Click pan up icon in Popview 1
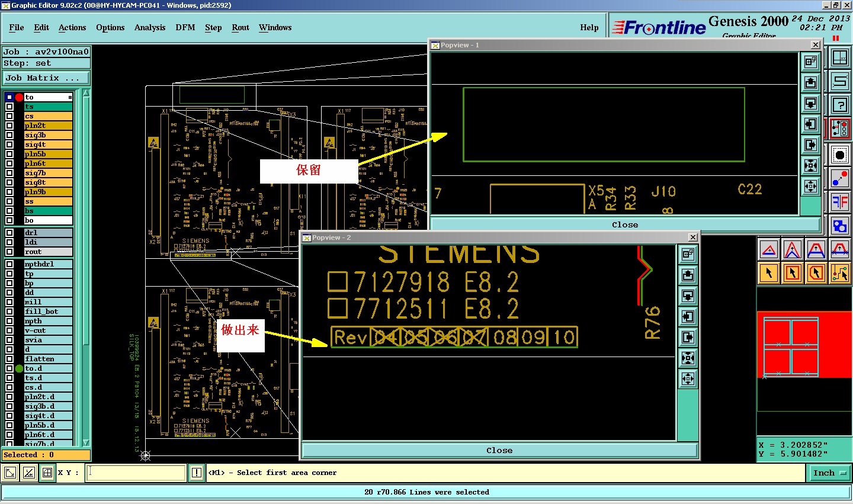 [810, 82]
